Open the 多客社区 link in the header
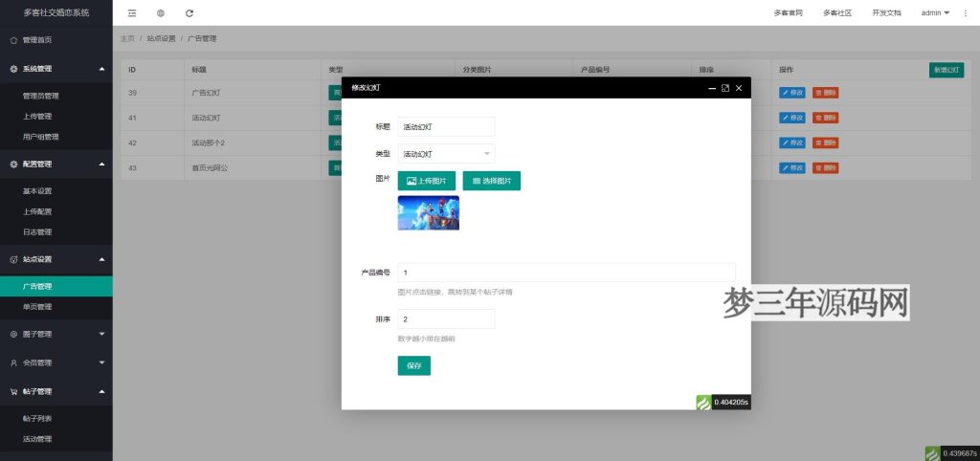Screen dimensions: 980x461 pyautogui.click(x=837, y=13)
